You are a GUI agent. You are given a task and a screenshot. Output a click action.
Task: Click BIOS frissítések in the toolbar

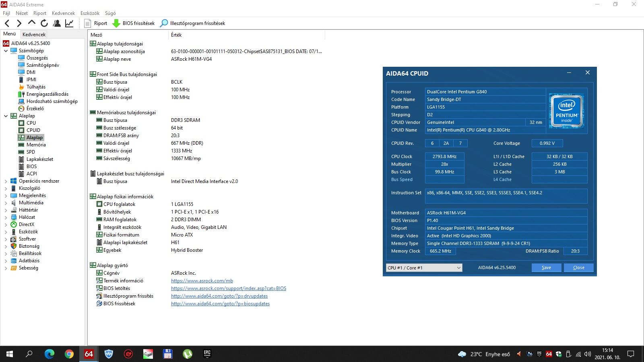tap(134, 23)
